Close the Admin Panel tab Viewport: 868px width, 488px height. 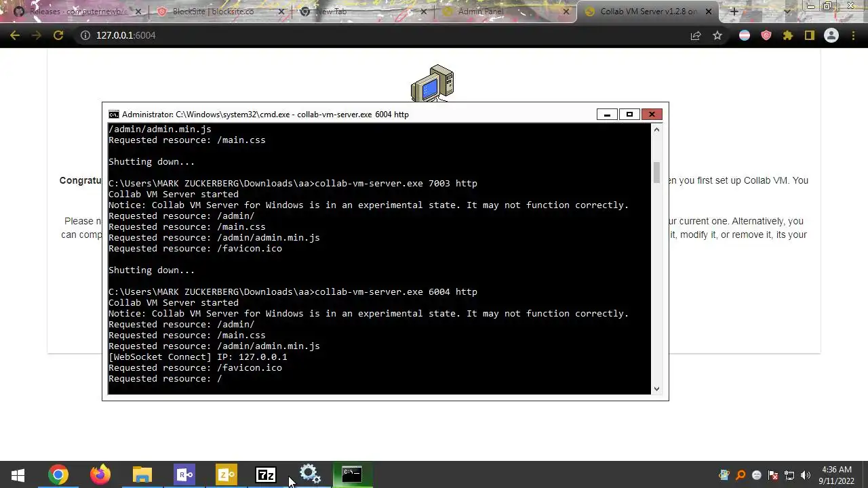(566, 12)
